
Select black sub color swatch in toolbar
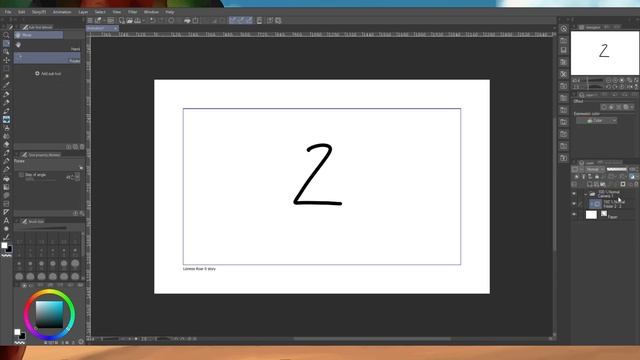click(9, 249)
